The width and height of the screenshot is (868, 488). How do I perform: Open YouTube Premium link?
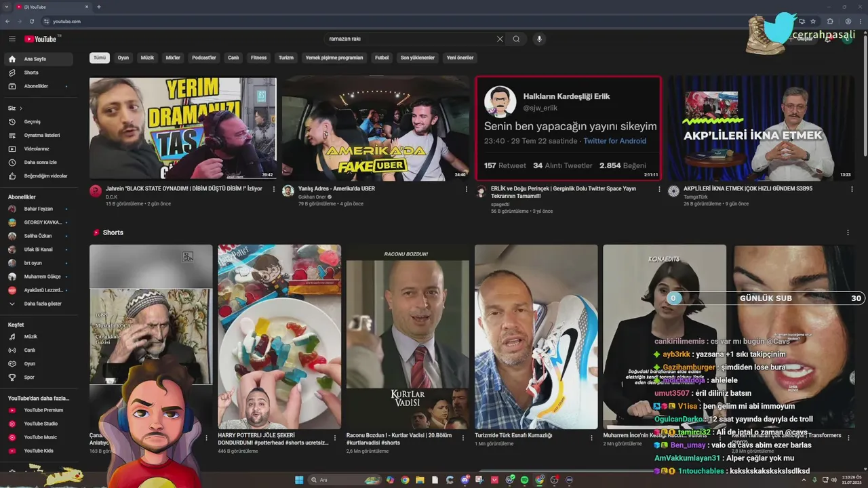pyautogui.click(x=40, y=410)
